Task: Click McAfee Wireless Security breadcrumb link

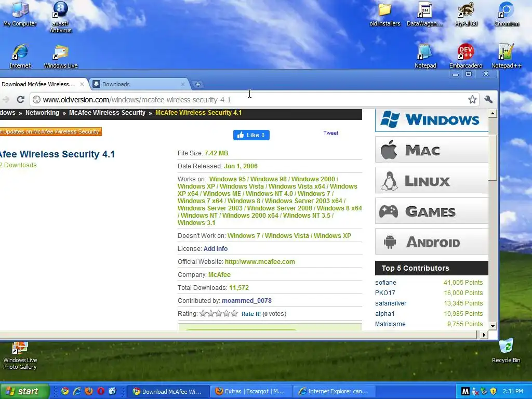Action: pos(107,113)
